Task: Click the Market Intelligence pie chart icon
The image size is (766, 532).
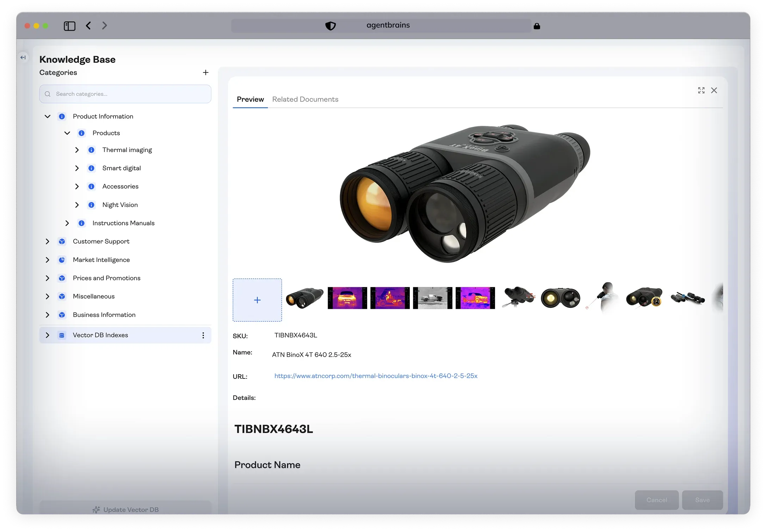Action: click(x=62, y=260)
